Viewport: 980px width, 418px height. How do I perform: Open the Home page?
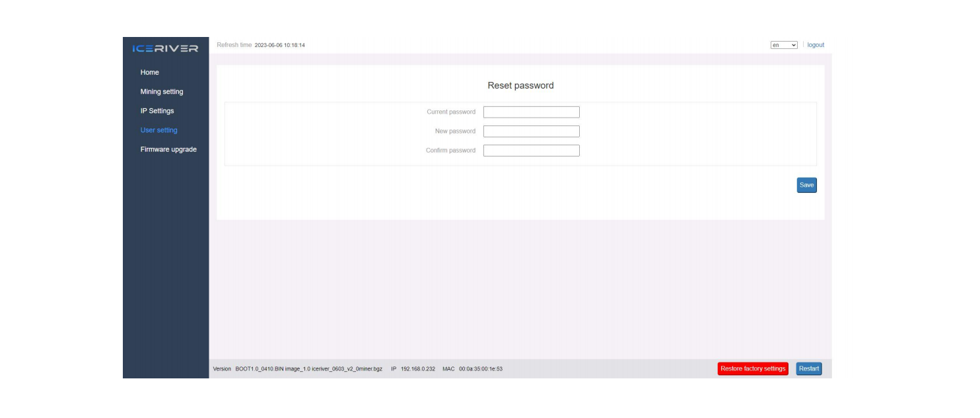click(150, 72)
